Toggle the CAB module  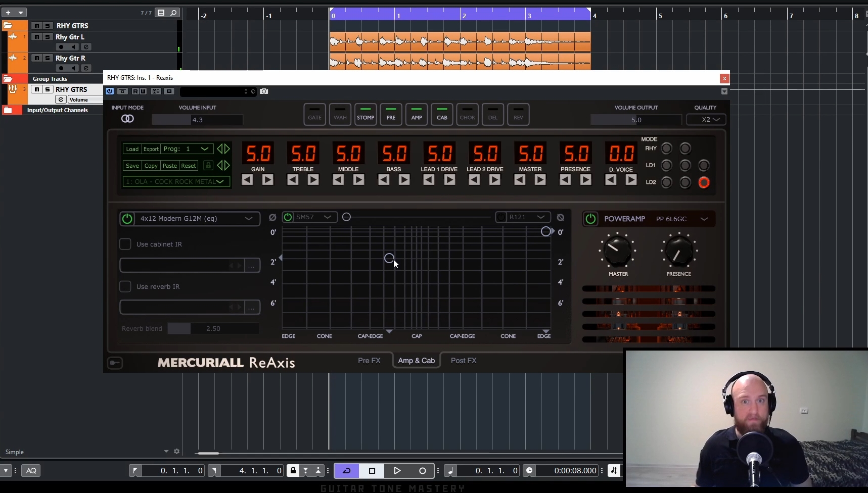[x=442, y=114]
